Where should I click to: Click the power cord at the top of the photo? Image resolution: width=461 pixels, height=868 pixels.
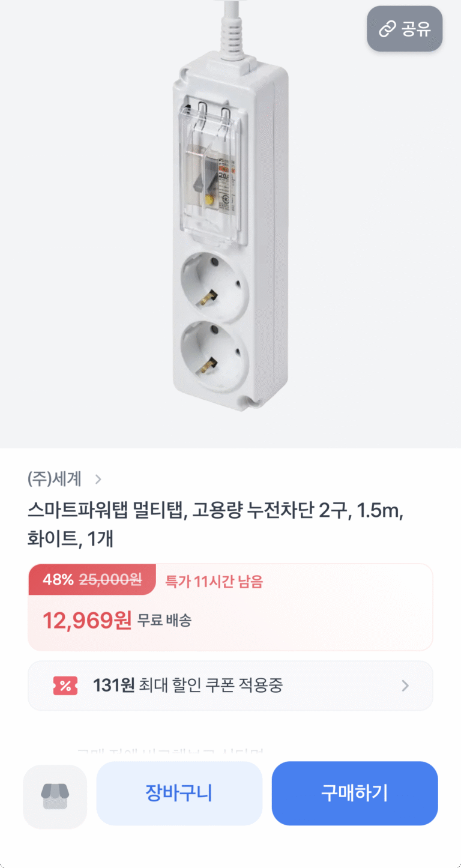coord(231,30)
